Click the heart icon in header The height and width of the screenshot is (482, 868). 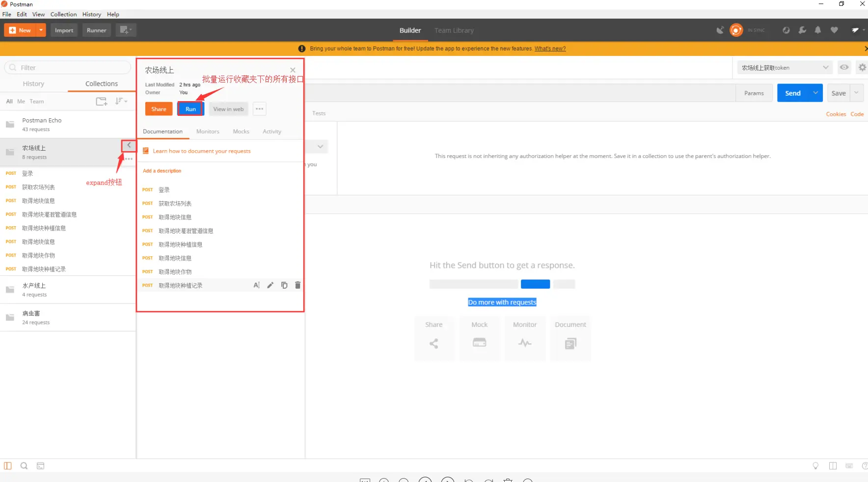834,30
